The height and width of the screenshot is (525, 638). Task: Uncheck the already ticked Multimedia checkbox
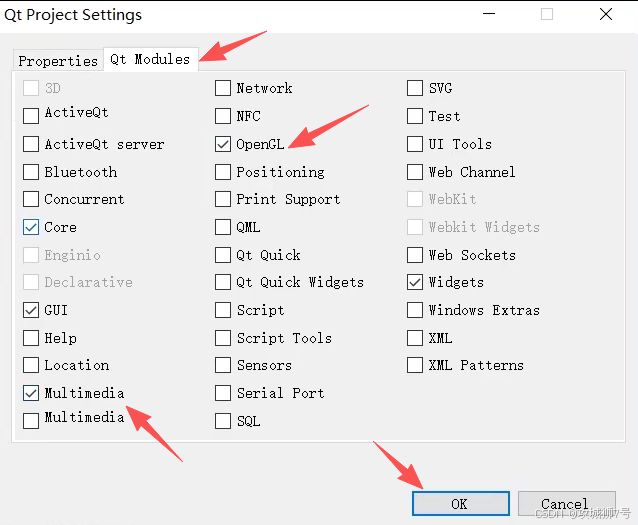pos(31,393)
